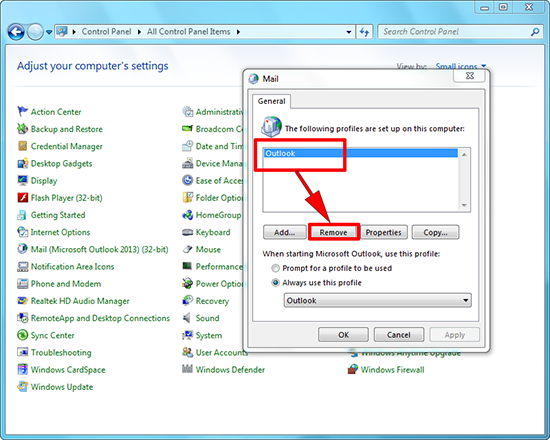Click the Recovery icon

pyautogui.click(x=188, y=301)
